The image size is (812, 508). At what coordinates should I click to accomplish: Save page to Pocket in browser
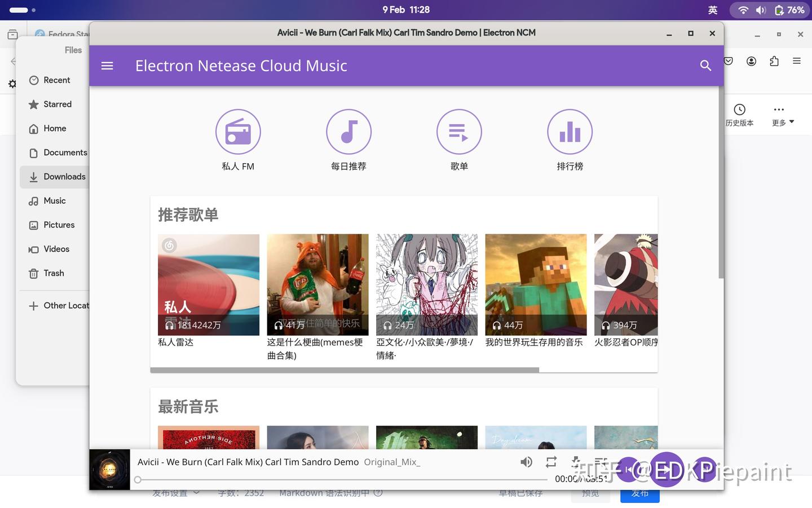click(729, 61)
